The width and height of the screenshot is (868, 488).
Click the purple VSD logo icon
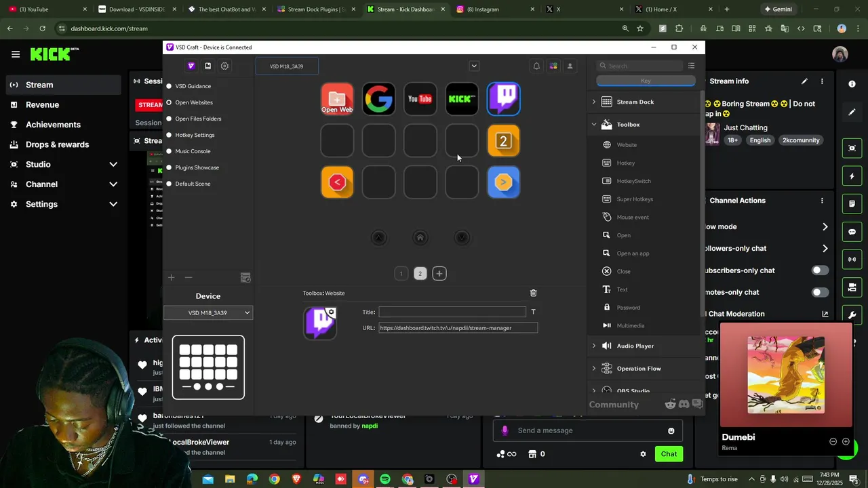(191, 66)
